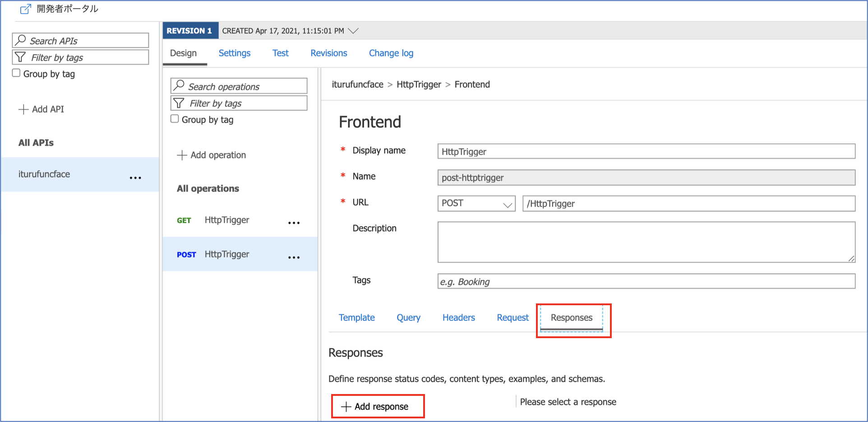Click the Description textarea resize handle
This screenshot has height=422, width=868.
point(851,258)
